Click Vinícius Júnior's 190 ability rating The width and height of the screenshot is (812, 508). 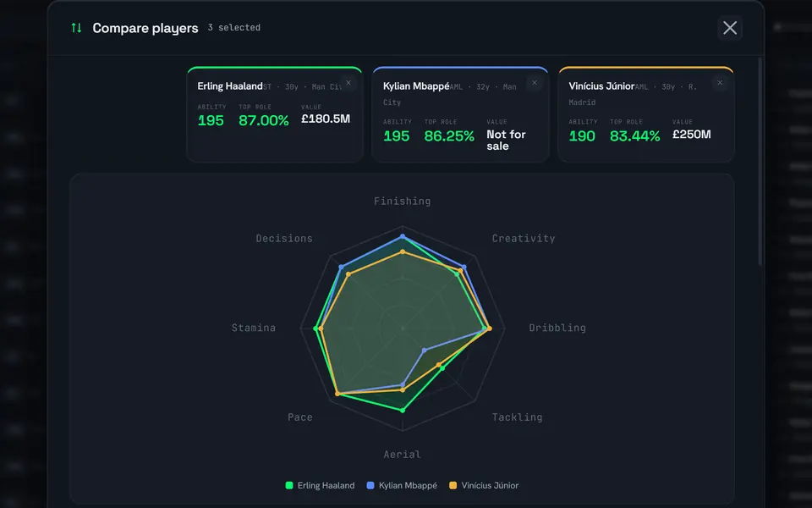(x=582, y=135)
